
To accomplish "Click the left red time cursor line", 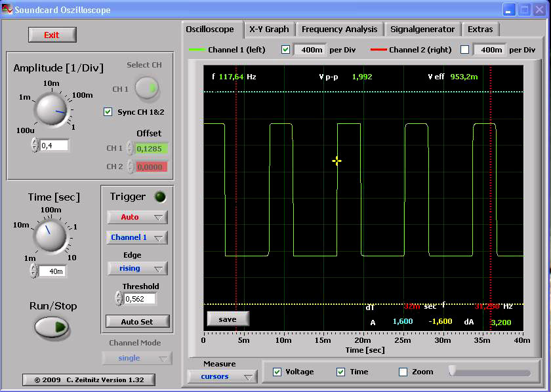I will (x=236, y=199).
